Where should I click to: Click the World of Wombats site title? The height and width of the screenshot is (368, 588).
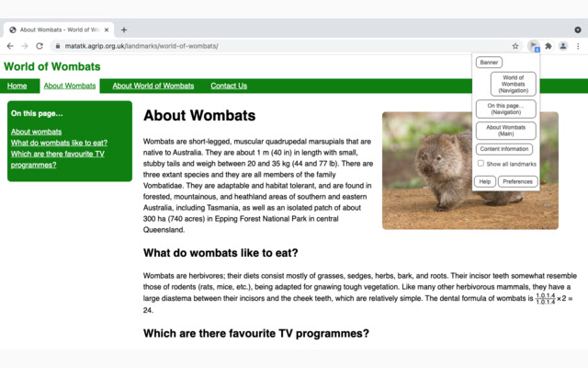[52, 66]
